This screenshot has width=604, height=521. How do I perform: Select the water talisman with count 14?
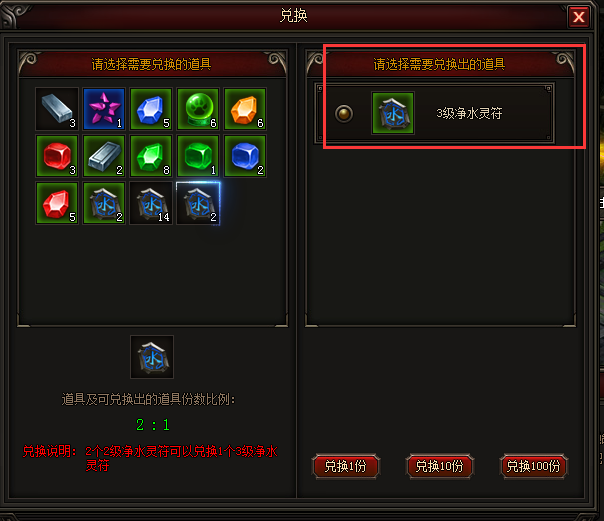[x=151, y=203]
